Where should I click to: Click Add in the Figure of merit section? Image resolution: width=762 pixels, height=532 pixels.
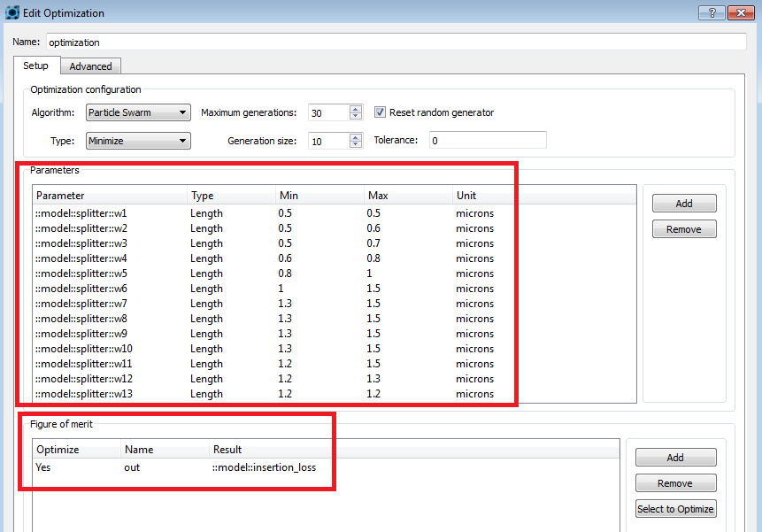[675, 457]
